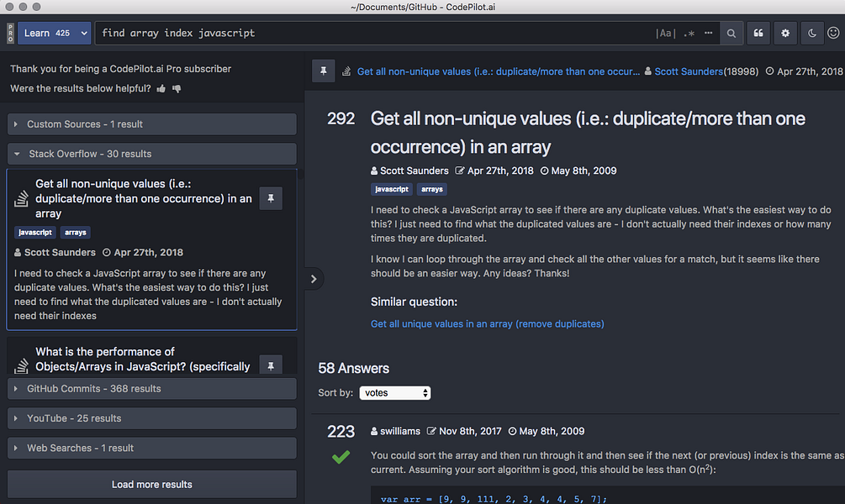Open the search settings via gear icon
Viewport: 845px width, 504px height.
click(784, 33)
